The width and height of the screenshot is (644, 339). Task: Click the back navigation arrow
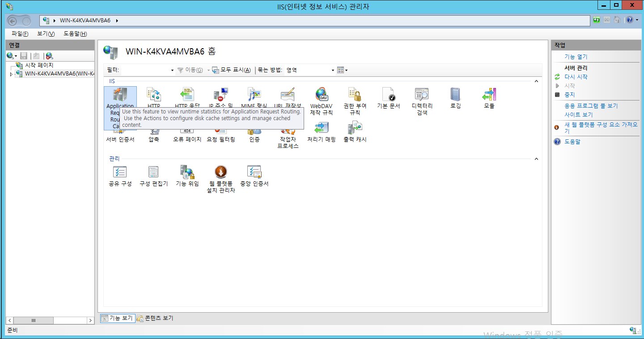pyautogui.click(x=13, y=21)
